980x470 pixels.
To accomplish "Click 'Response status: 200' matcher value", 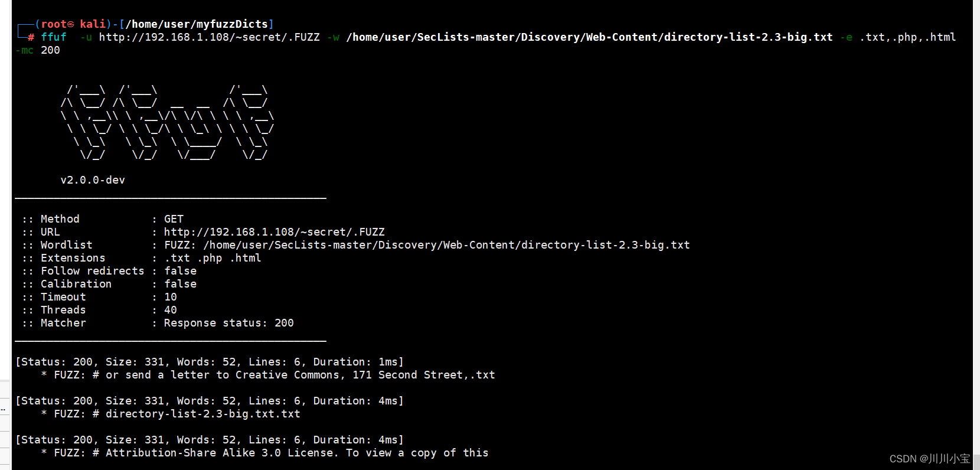I will tap(229, 323).
